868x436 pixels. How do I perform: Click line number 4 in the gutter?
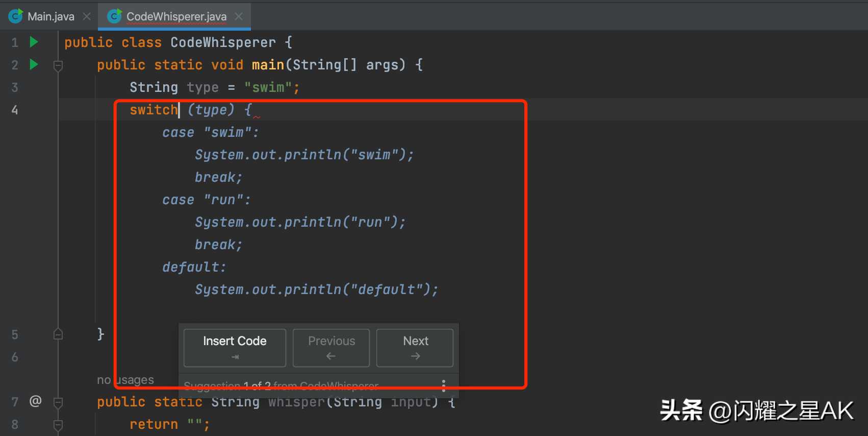[15, 110]
